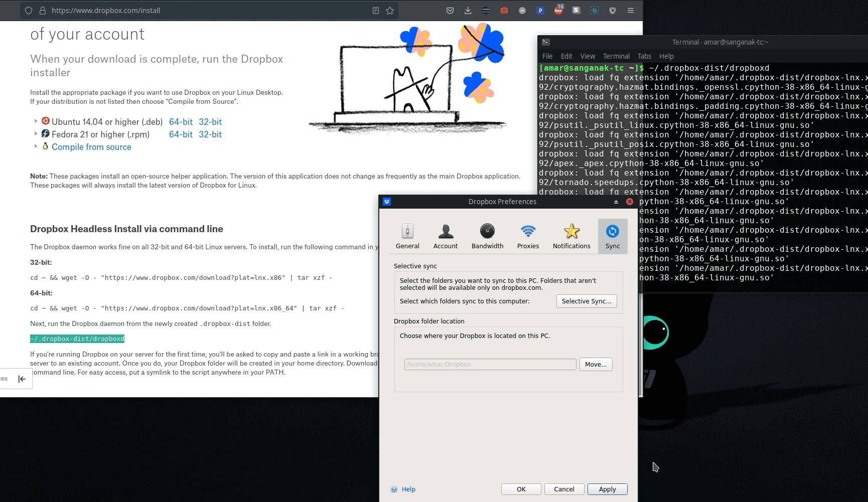Image resolution: width=868 pixels, height=502 pixels.
Task: Expand the Fedora 21 package row
Action: click(36, 134)
